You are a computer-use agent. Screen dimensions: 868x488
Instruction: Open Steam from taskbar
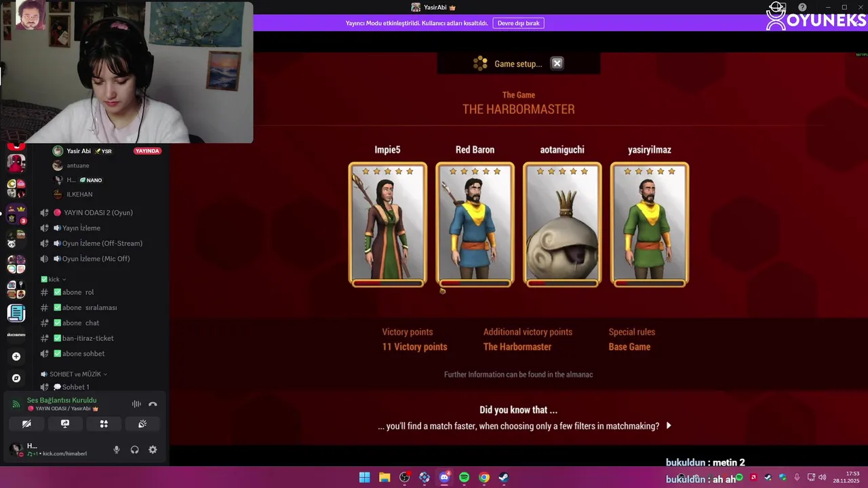[503, 477]
